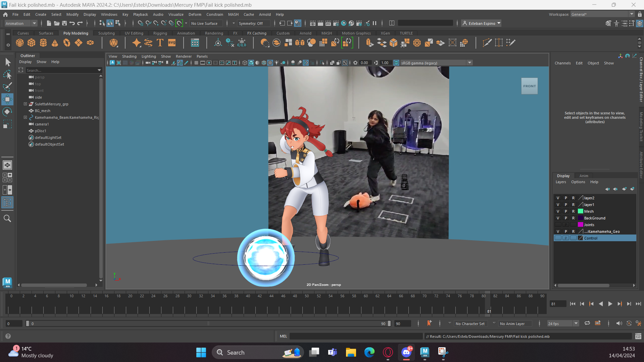The image size is (644, 362).
Task: Toggle visibility V for layer2
Action: pos(558,198)
